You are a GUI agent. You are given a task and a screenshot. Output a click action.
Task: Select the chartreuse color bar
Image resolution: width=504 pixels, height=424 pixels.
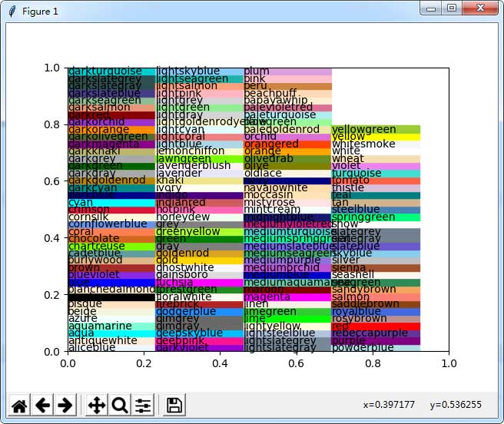pos(111,247)
